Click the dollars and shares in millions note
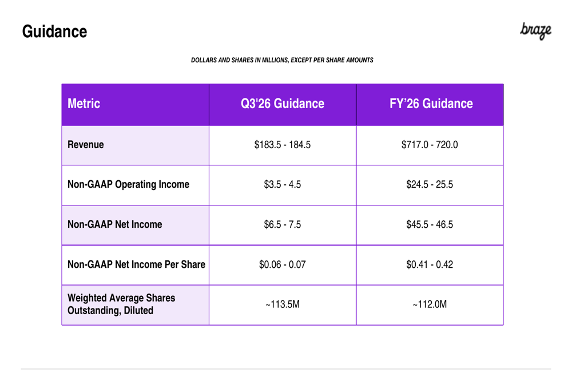 coord(282,60)
